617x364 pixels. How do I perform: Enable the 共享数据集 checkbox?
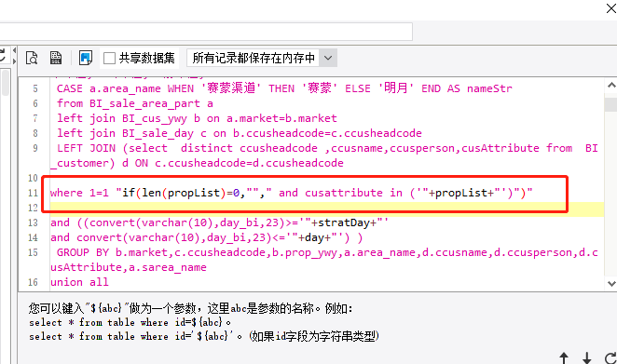pyautogui.click(x=109, y=58)
